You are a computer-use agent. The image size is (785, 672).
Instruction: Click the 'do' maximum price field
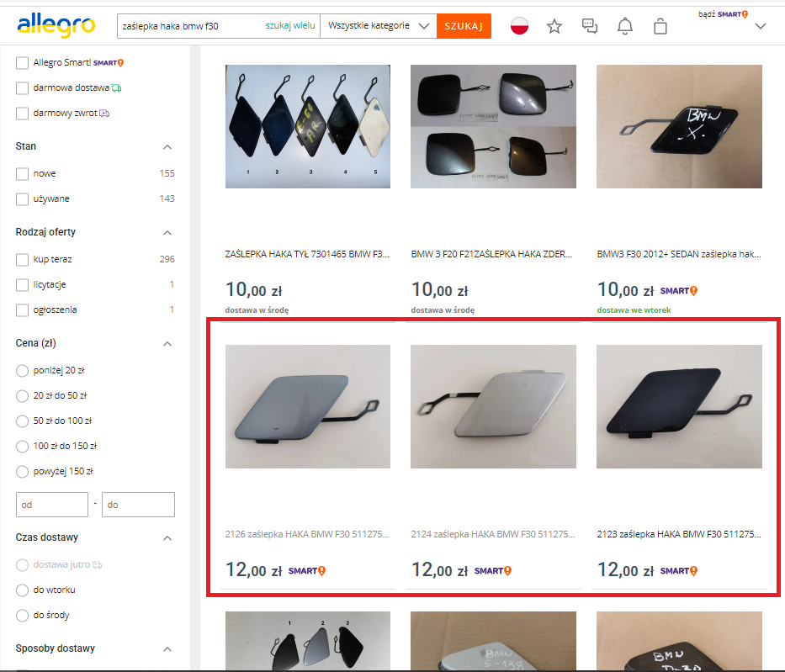(138, 505)
